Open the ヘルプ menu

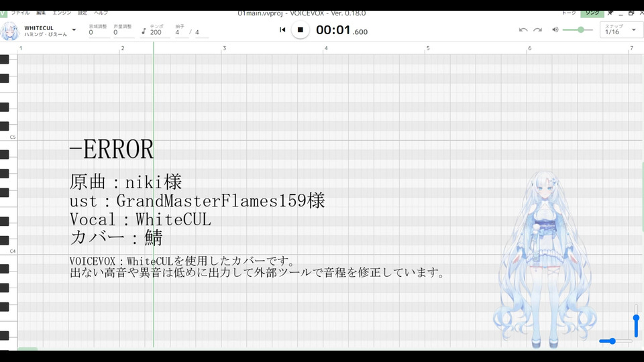101,13
